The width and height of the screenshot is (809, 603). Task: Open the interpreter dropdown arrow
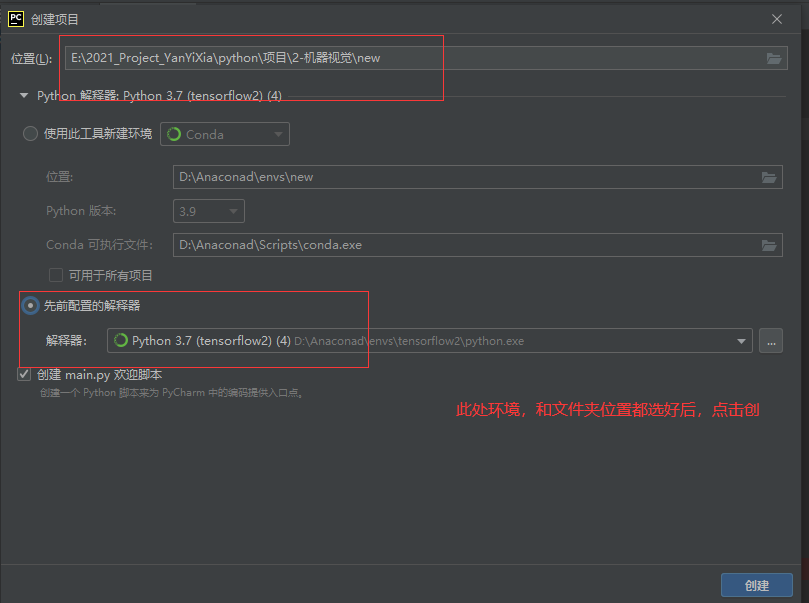pyautogui.click(x=741, y=341)
